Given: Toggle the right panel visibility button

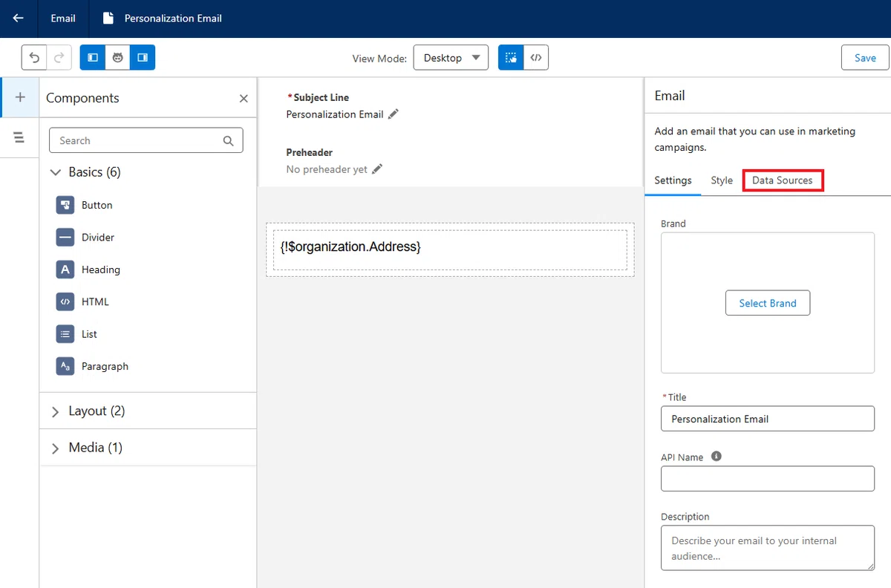Looking at the screenshot, I should (x=143, y=57).
